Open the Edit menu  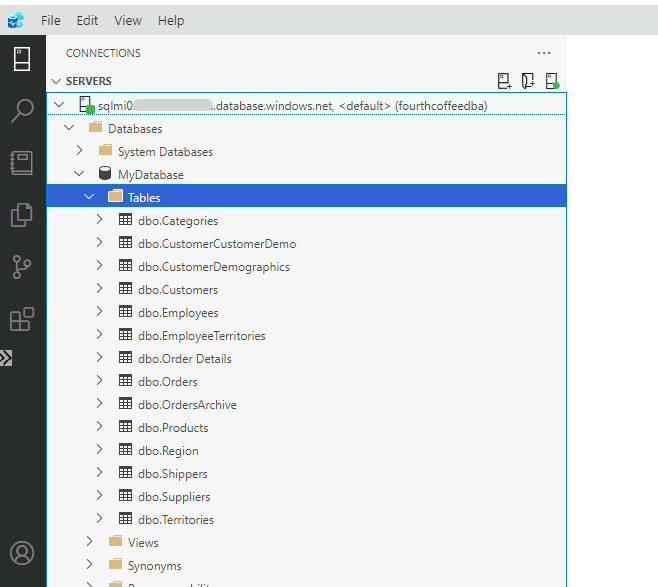(87, 20)
